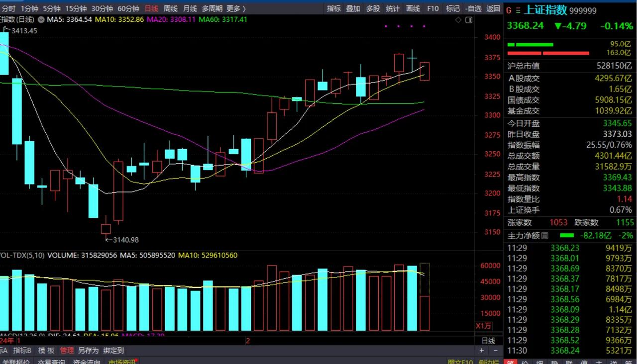Select the 15分钟 period
637x364 pixels.
[76, 8]
